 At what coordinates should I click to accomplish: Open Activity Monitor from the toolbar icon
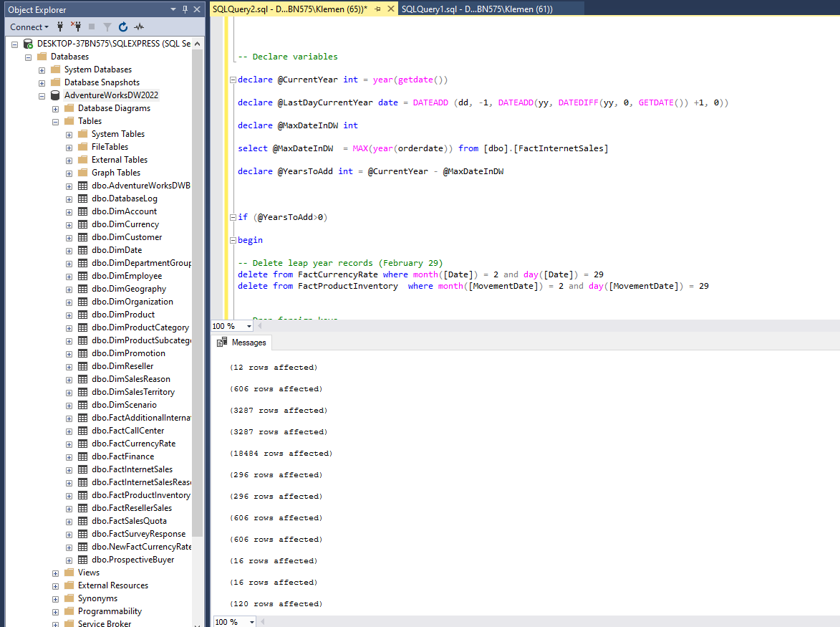pos(139,27)
